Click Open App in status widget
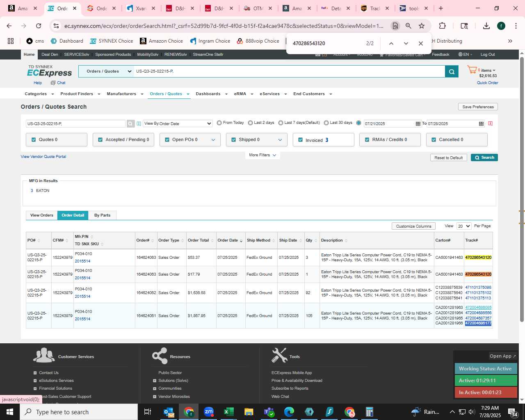This screenshot has height=420, width=525. point(502,356)
